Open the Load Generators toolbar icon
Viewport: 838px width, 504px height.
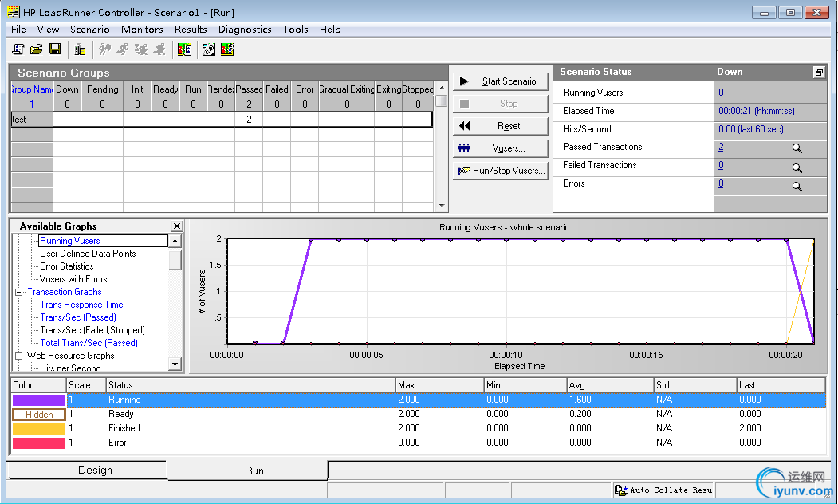81,49
